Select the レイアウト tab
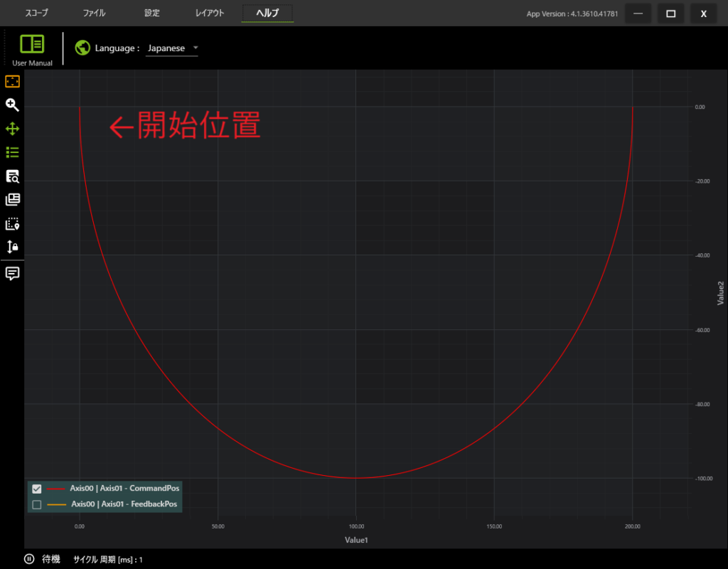Image resolution: width=728 pixels, height=569 pixels. [210, 13]
